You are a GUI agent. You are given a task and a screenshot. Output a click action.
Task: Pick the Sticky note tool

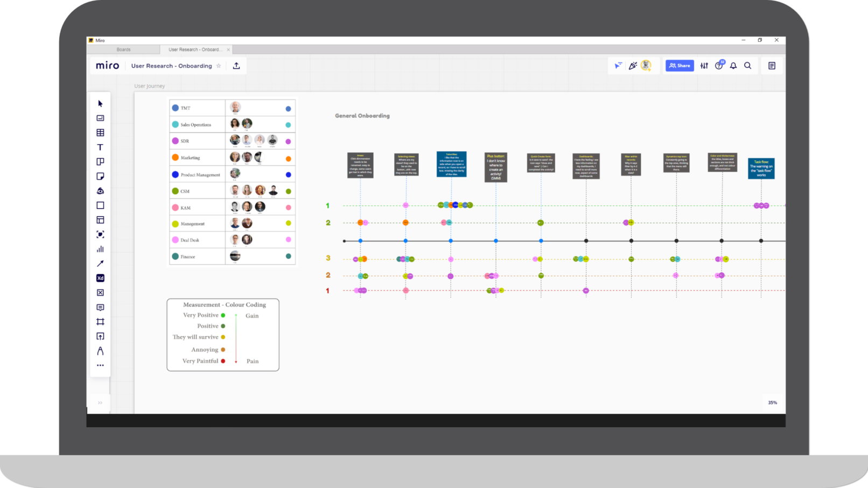pyautogui.click(x=100, y=176)
